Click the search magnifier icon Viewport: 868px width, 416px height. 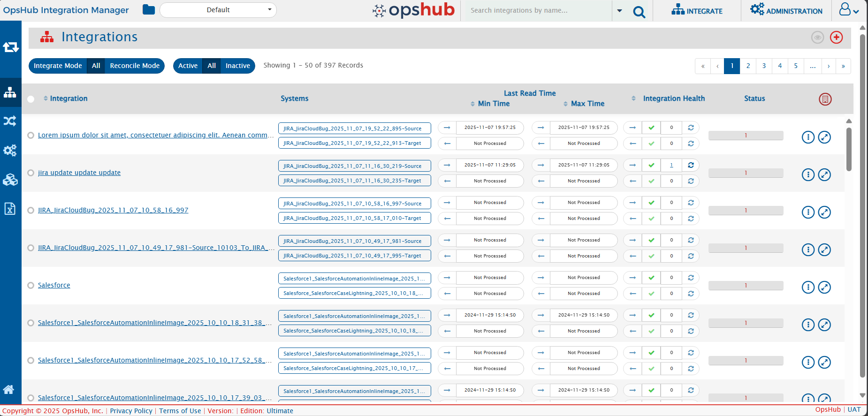pyautogui.click(x=639, y=12)
